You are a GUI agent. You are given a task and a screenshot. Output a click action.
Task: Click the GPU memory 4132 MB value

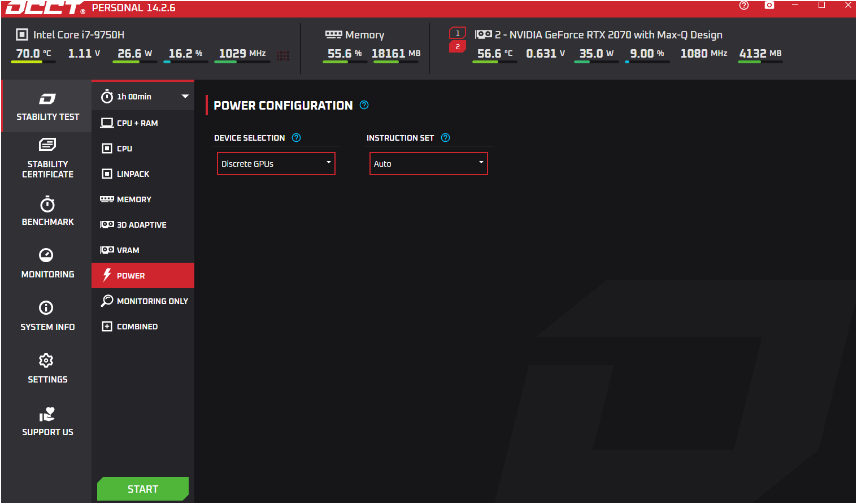(760, 53)
